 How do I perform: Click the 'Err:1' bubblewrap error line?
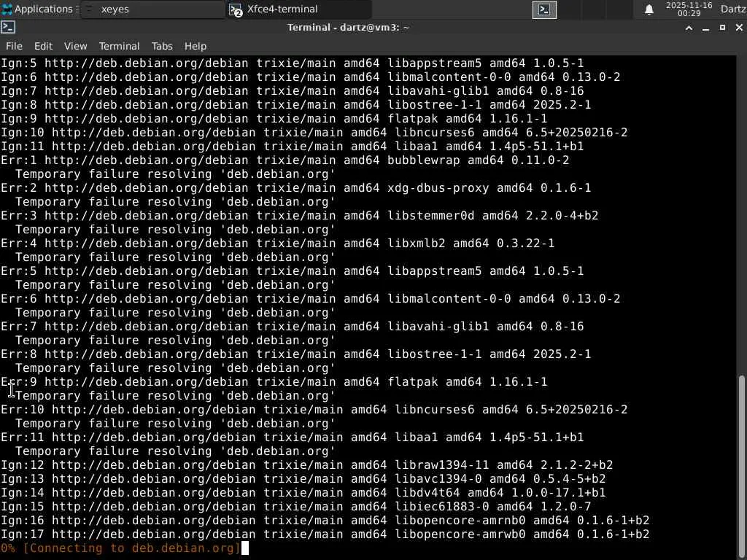[x=285, y=160]
